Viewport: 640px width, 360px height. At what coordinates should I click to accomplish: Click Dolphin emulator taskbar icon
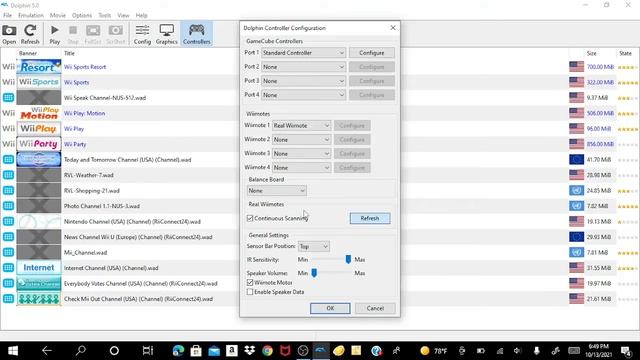point(321,351)
